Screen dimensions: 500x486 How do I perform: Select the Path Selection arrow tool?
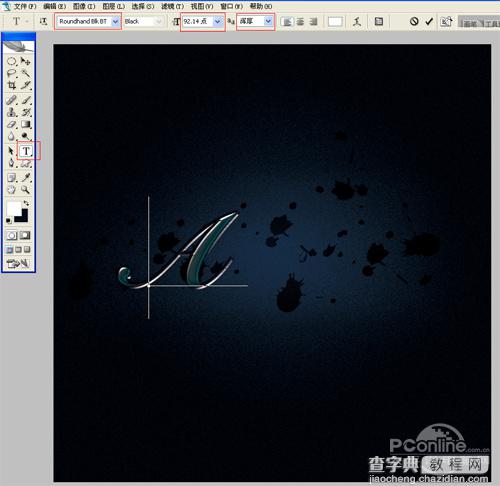pyautogui.click(x=11, y=151)
